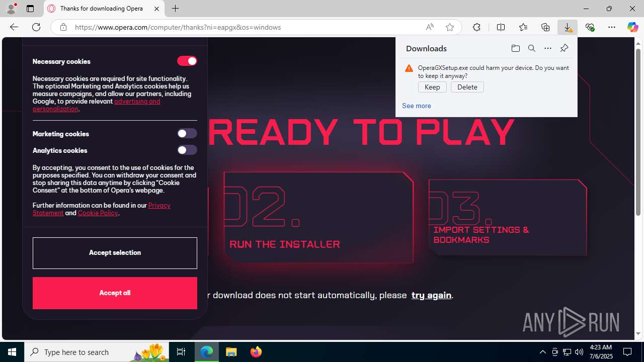
Task: Open Firefox from taskbar
Action: pyautogui.click(x=256, y=352)
